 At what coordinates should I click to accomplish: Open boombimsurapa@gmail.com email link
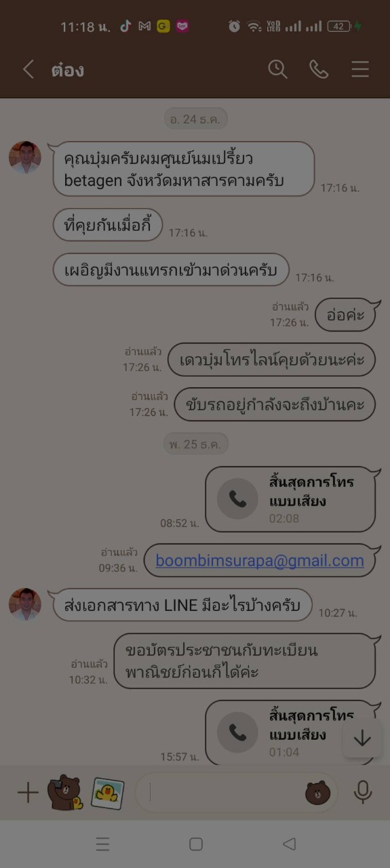260,561
